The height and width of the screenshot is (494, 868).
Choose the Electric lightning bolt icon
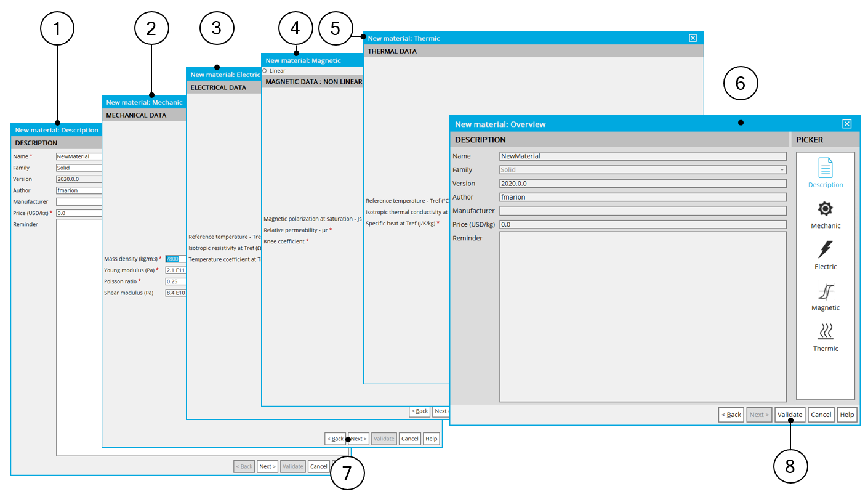pos(825,250)
